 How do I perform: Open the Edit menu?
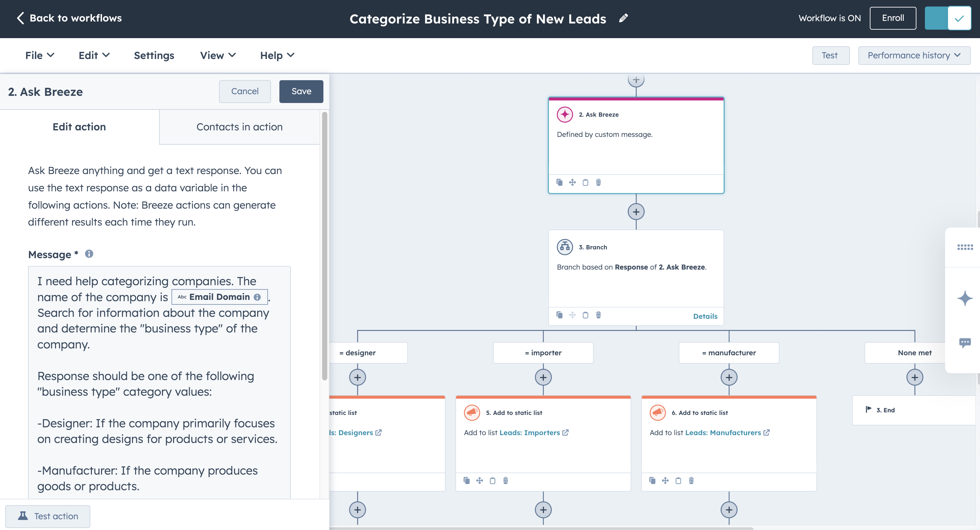pyautogui.click(x=94, y=55)
